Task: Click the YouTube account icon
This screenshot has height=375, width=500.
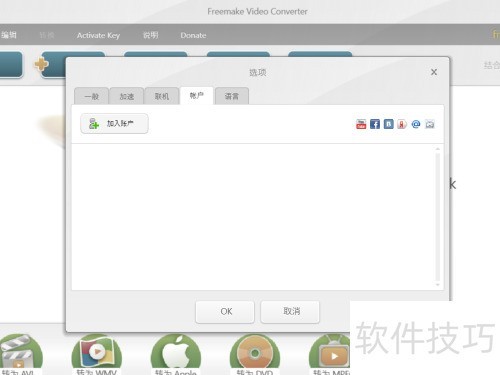Action: tap(361, 124)
